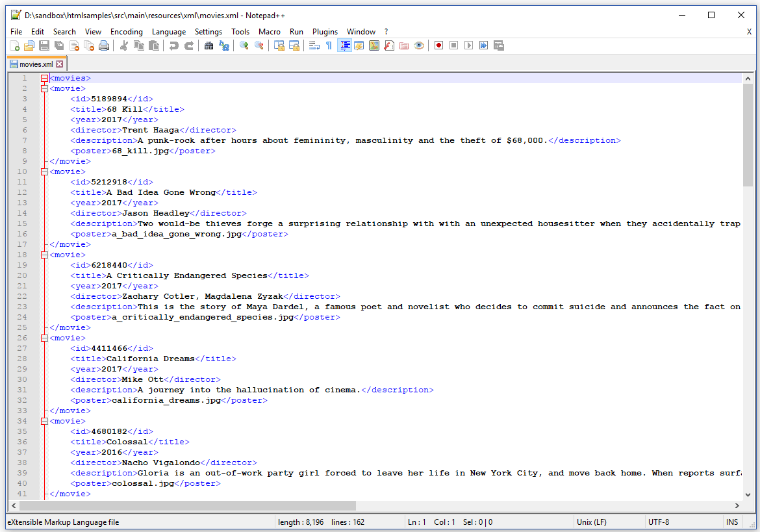Run the recorded macro with the play icon

coord(469,45)
